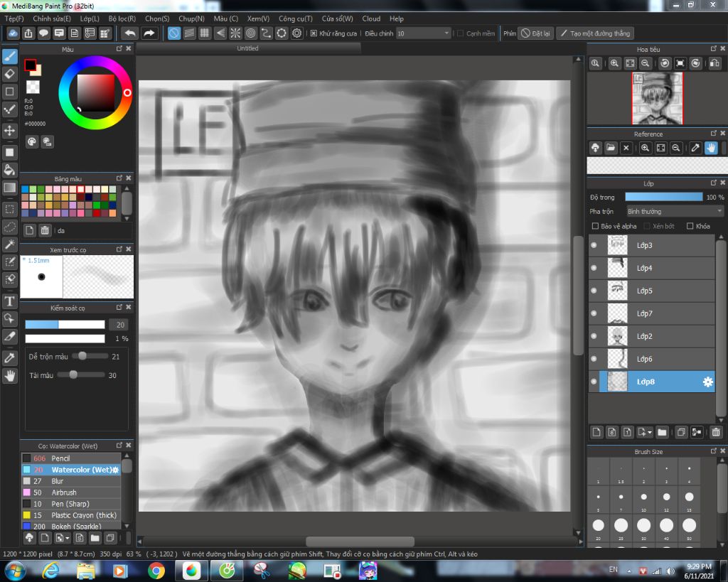Zoom out on the Navigator panel
Image resolution: width=728 pixels, height=582 pixels.
pos(646,63)
